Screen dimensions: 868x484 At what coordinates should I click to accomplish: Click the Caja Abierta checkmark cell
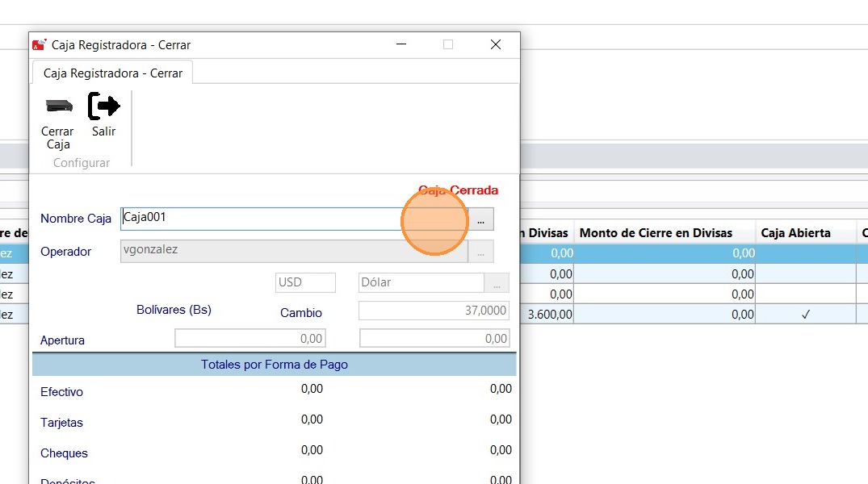pos(806,314)
